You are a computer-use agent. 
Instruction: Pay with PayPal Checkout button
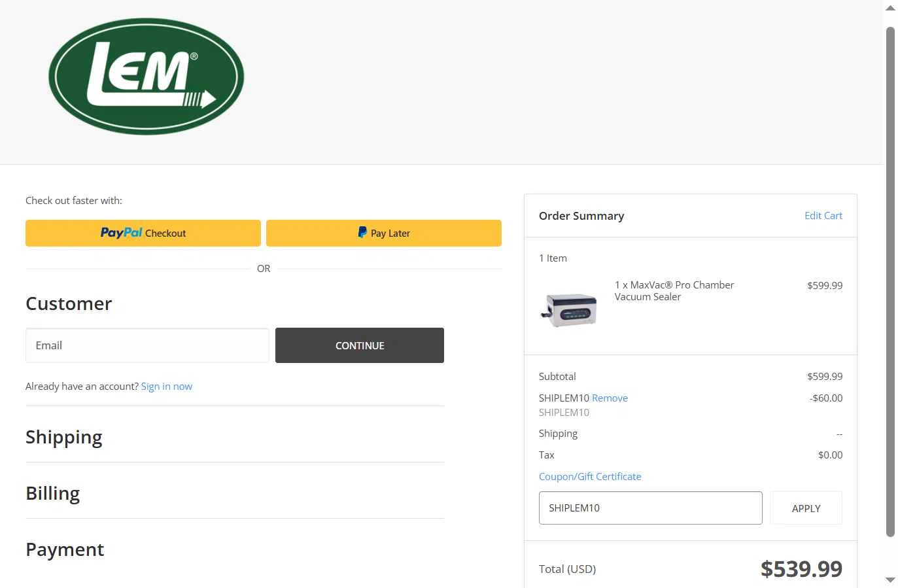[x=143, y=233]
